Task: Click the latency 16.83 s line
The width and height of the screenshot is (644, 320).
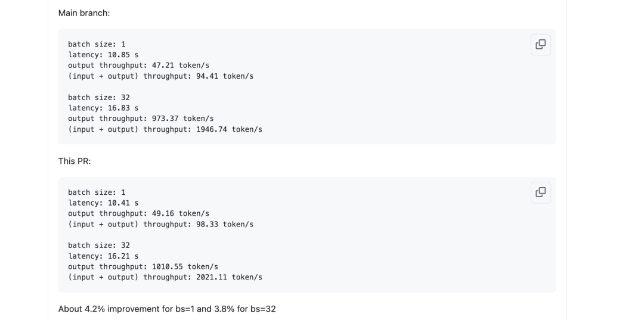Action: (103, 108)
